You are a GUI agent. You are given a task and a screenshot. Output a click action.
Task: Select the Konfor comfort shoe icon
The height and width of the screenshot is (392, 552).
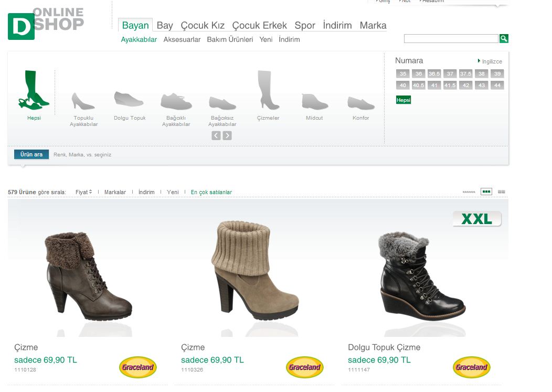tap(360, 102)
